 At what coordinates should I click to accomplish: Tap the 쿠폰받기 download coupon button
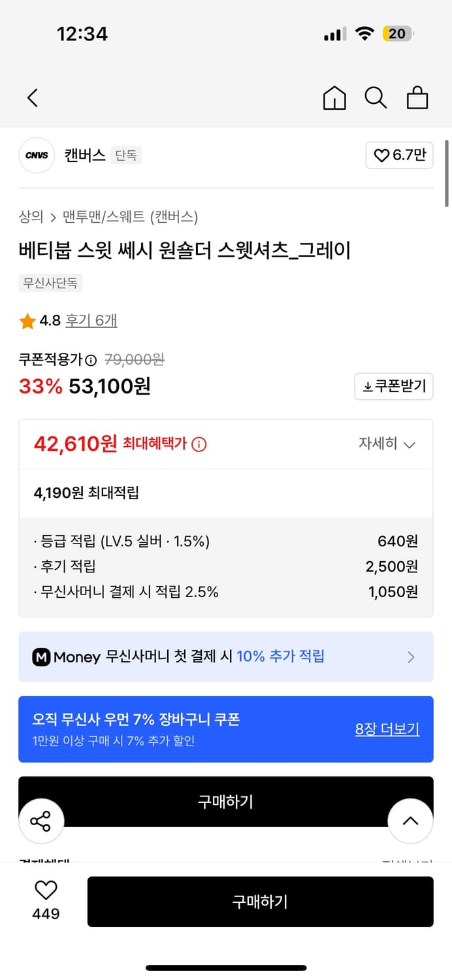tap(394, 386)
